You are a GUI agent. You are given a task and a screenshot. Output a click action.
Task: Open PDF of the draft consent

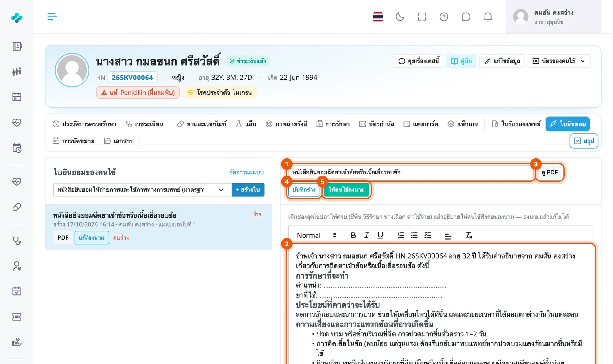pyautogui.click(x=63, y=238)
